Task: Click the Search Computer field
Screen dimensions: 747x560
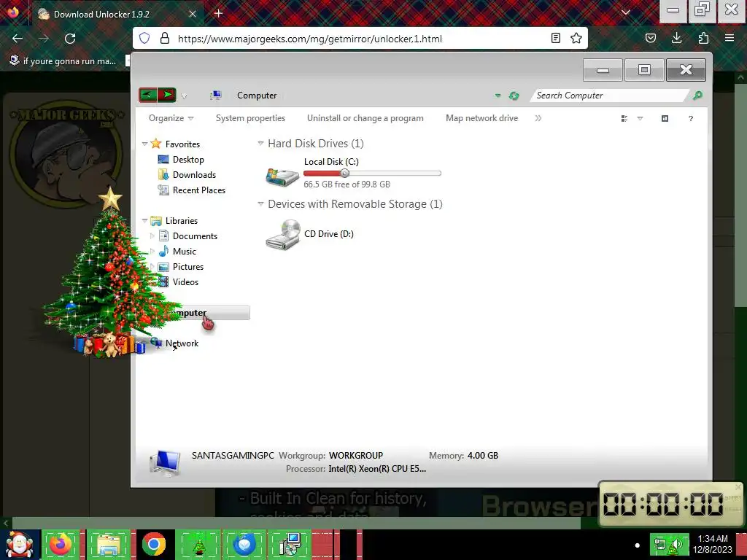Action: [610, 96]
